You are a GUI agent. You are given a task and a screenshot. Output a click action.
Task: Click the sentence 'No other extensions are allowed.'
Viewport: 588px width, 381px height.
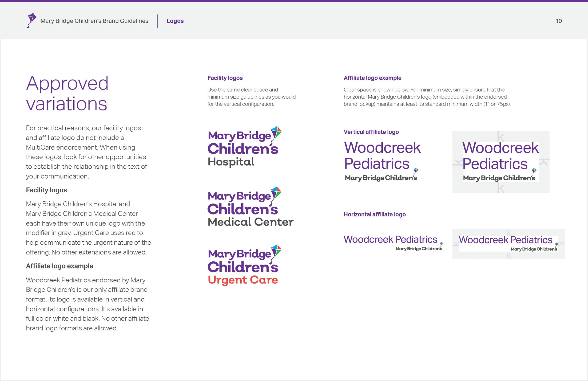point(99,252)
